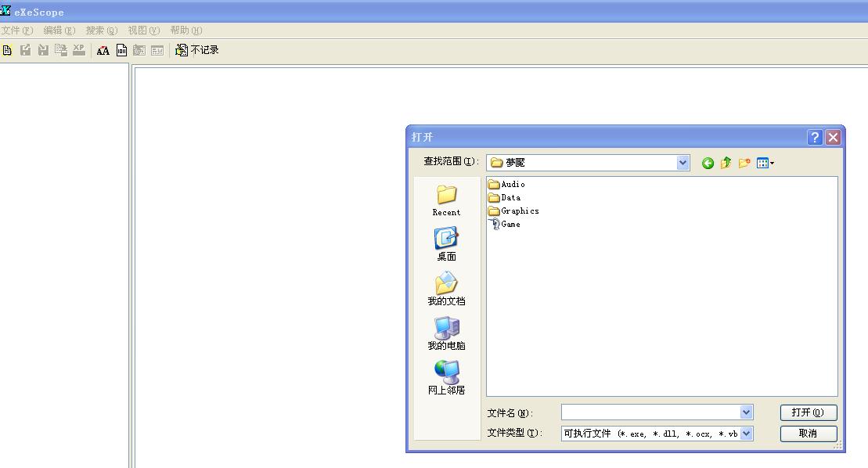Select the Data folder
Viewport: 868px width, 468px height.
click(504, 197)
